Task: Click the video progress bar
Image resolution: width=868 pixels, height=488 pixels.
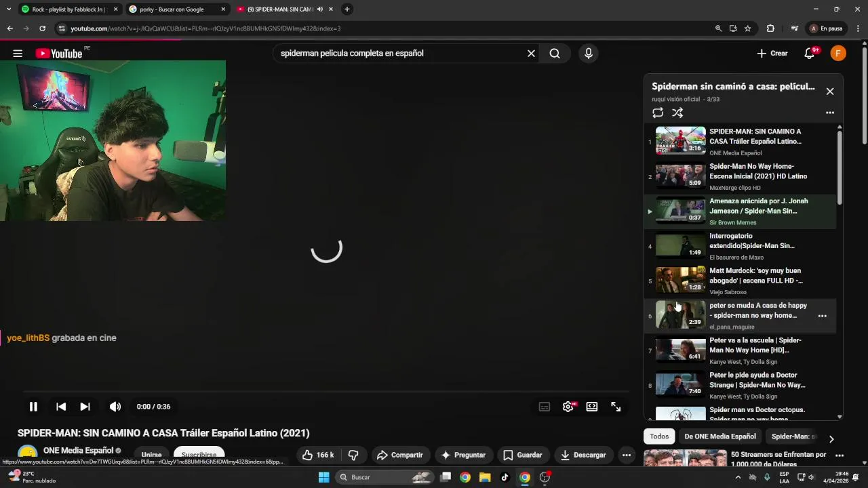Action: 326,392
